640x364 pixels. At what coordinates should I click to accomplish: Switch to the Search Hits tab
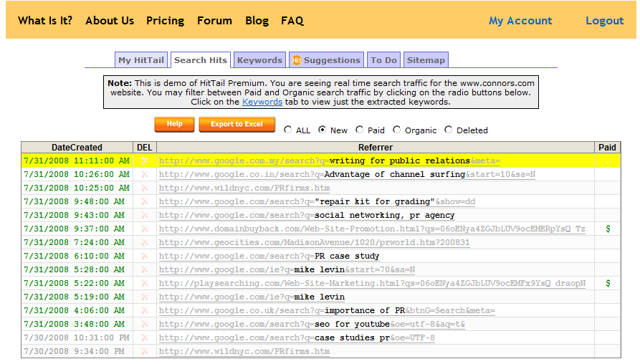201,60
